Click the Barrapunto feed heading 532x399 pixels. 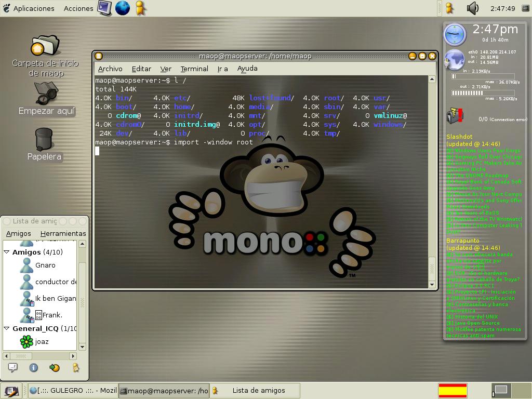point(463,241)
